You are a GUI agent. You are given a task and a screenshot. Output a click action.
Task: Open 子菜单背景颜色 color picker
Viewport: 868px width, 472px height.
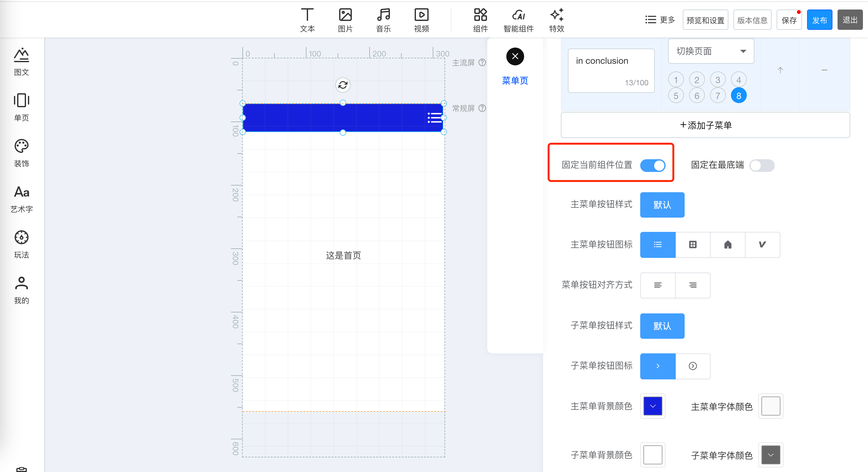tap(652, 455)
